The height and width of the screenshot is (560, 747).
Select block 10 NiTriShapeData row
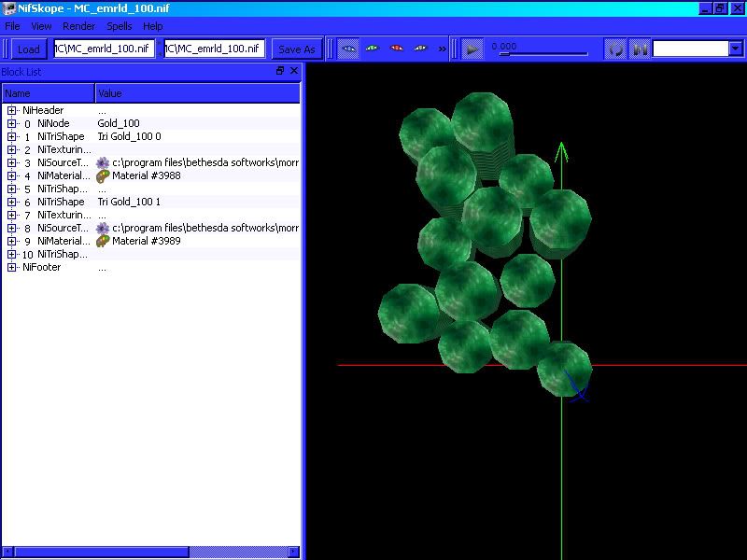point(151,254)
